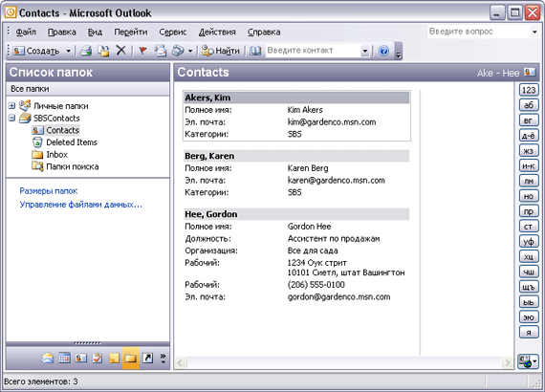Screen dimensions: 545x392
Task: Open Calendar from navigation pane icons
Action: coord(64,358)
